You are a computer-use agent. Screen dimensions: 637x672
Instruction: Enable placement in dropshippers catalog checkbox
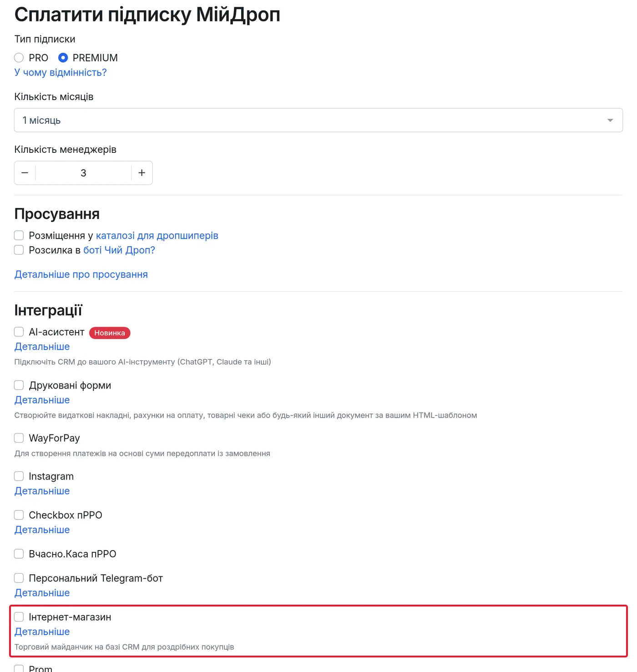[x=19, y=235]
